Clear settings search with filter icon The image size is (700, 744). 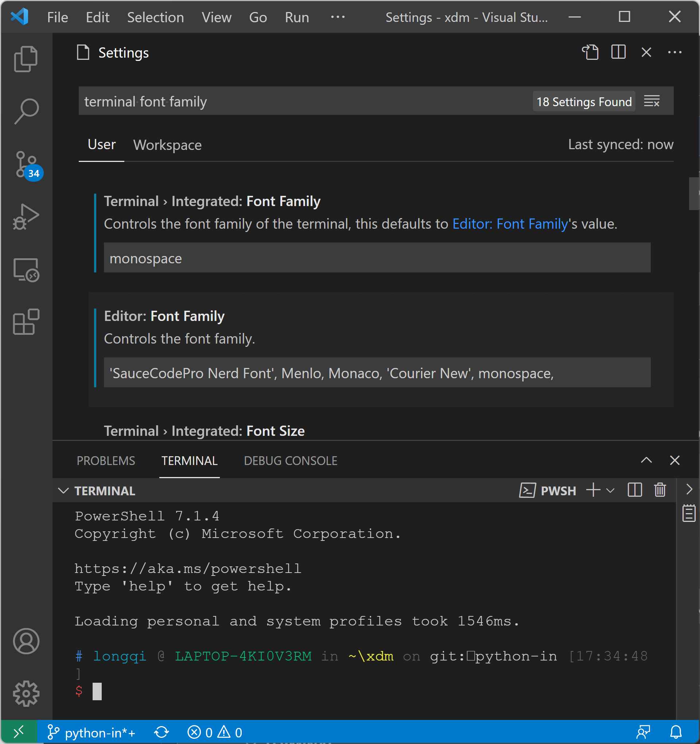click(652, 101)
